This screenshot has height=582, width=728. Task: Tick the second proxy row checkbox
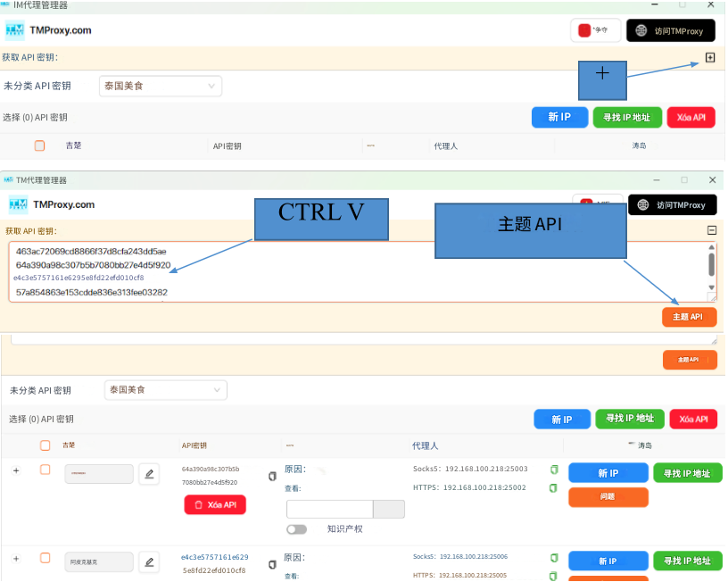click(45, 558)
